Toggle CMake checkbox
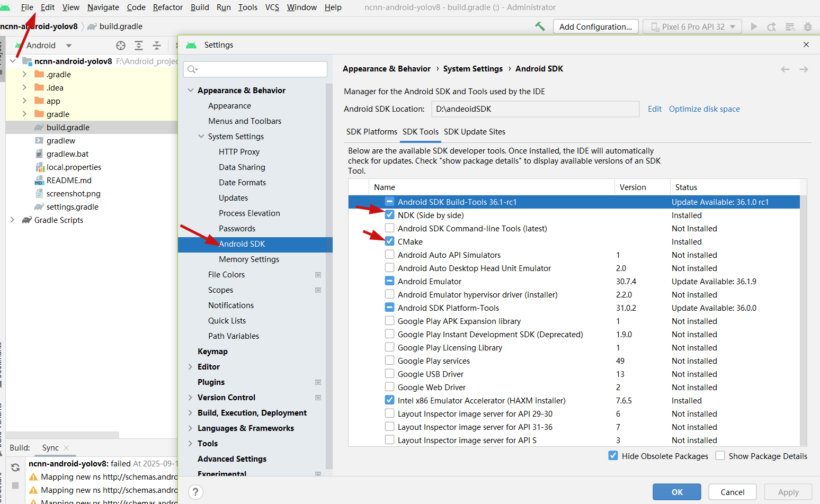The image size is (820, 504). point(389,241)
